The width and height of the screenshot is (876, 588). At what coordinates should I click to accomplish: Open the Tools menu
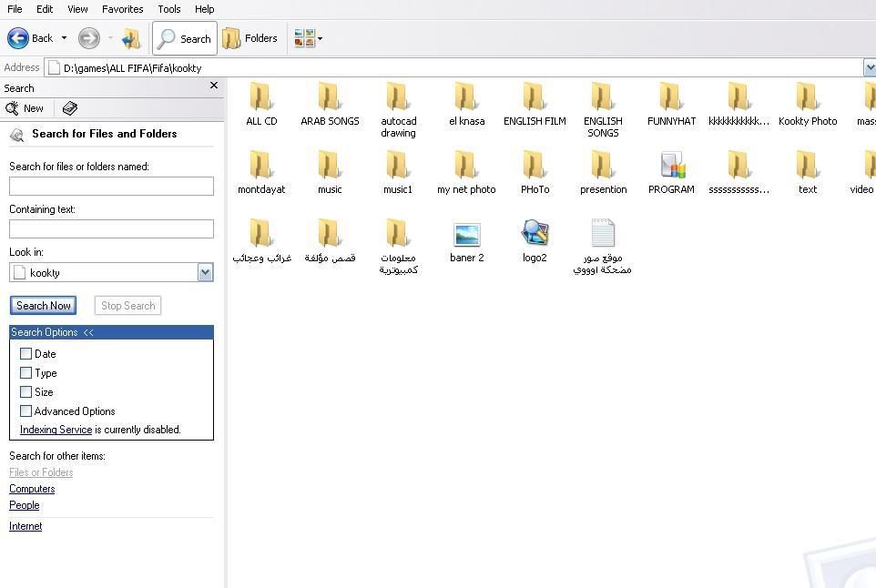(168, 9)
